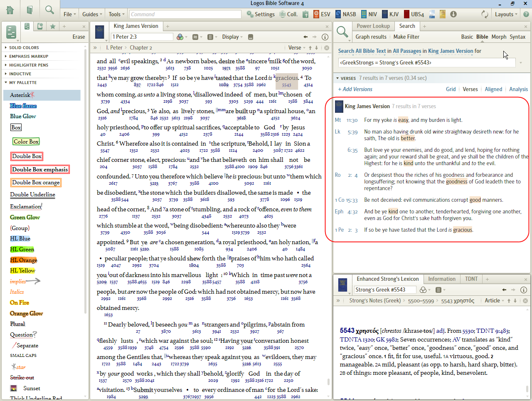Open the search query history dropdown arrow
The width and height of the screenshot is (532, 401).
coord(521,63)
